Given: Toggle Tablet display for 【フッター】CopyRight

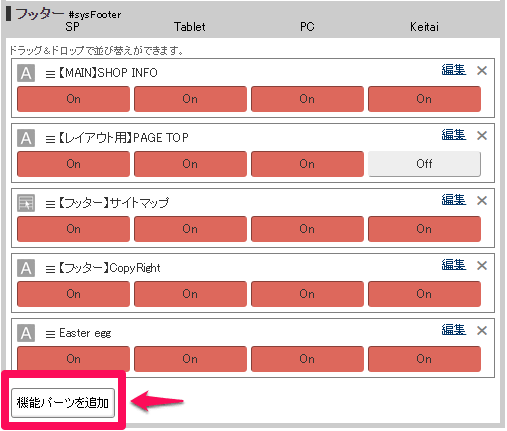Looking at the screenshot, I should click(x=190, y=294).
